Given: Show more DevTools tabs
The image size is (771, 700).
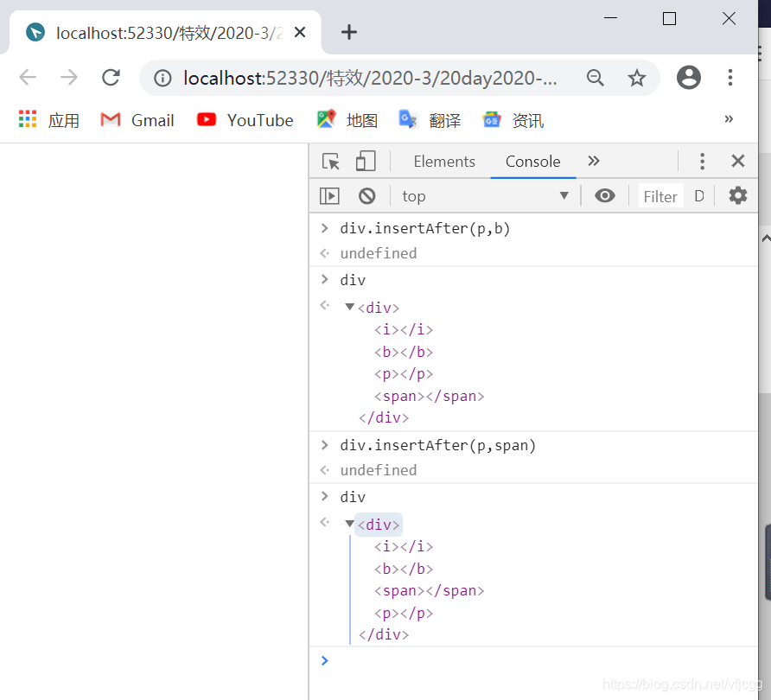Looking at the screenshot, I should coord(594,161).
